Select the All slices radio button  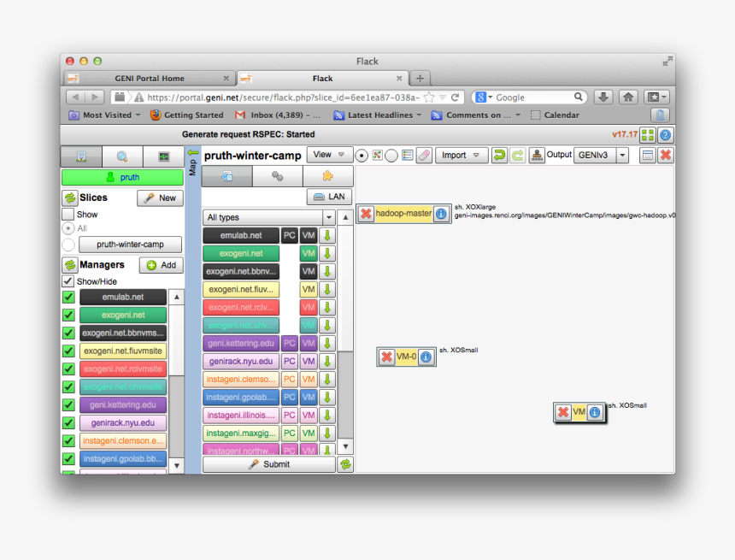(68, 228)
